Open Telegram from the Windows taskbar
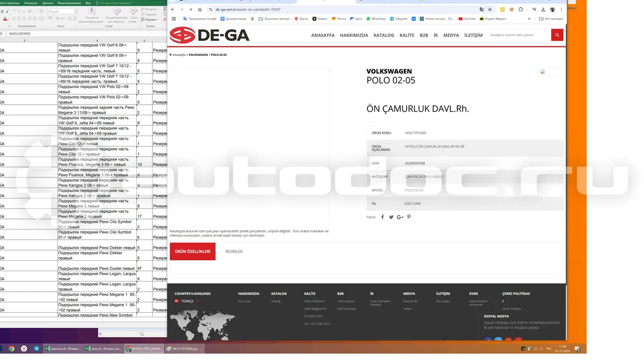Screen dimensions: 644x362 pos(36,349)
